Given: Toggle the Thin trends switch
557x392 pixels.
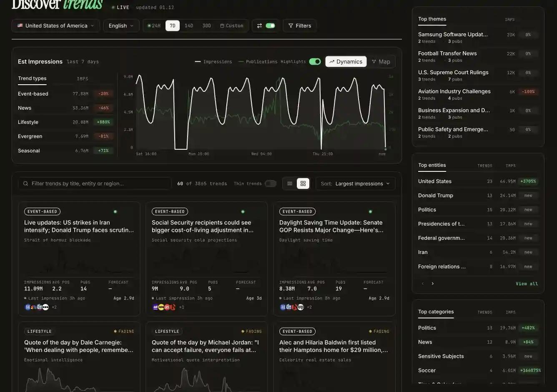Looking at the screenshot, I should [x=271, y=183].
